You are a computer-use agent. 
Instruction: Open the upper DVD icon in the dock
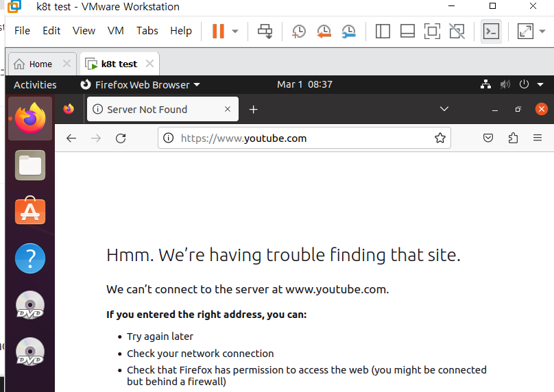(x=30, y=305)
